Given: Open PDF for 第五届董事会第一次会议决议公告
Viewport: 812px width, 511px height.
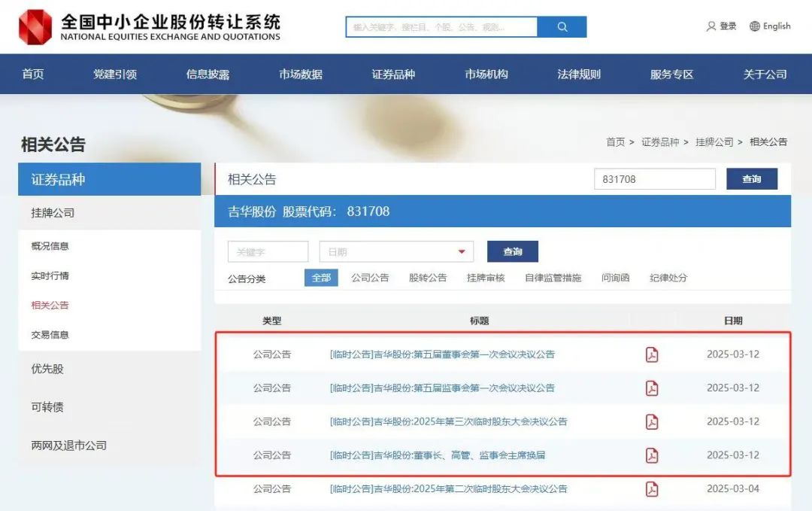Looking at the screenshot, I should tap(652, 354).
